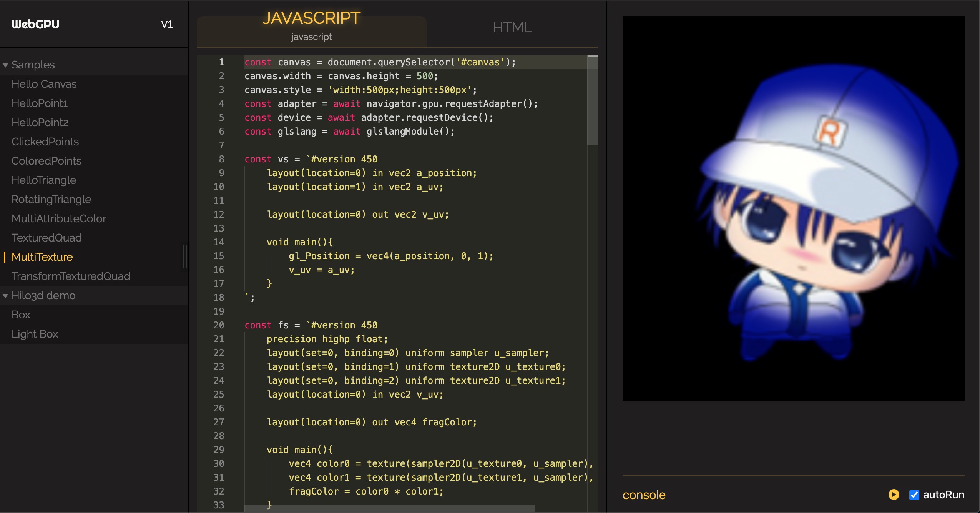Switch to the HTML tab

point(512,28)
